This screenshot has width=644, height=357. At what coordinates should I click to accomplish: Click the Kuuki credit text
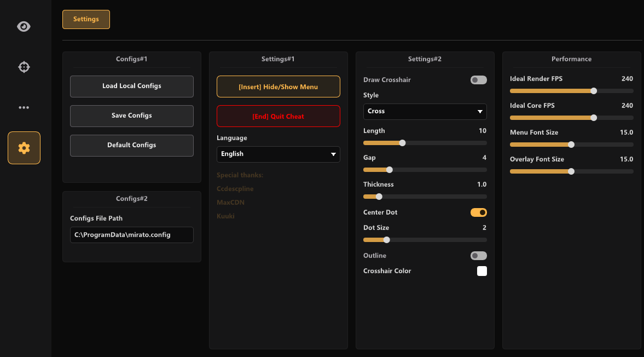pyautogui.click(x=225, y=216)
